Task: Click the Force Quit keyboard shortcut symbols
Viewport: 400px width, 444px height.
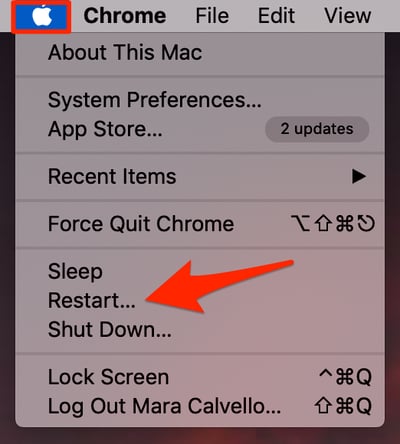Action: 333,223
